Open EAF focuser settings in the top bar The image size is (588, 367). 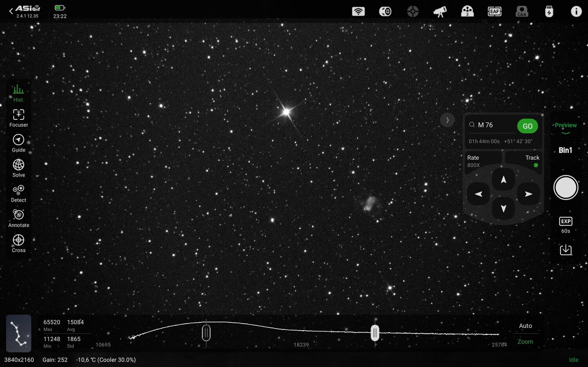(494, 11)
